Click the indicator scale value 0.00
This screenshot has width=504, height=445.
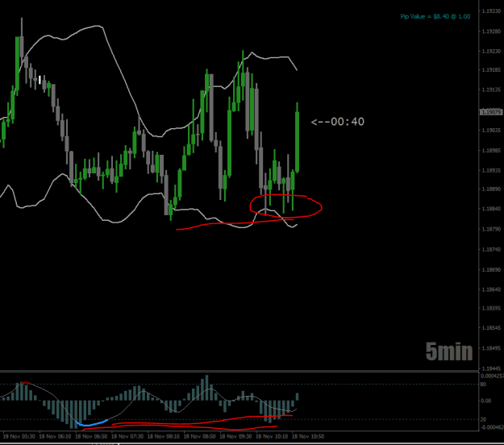486,401
